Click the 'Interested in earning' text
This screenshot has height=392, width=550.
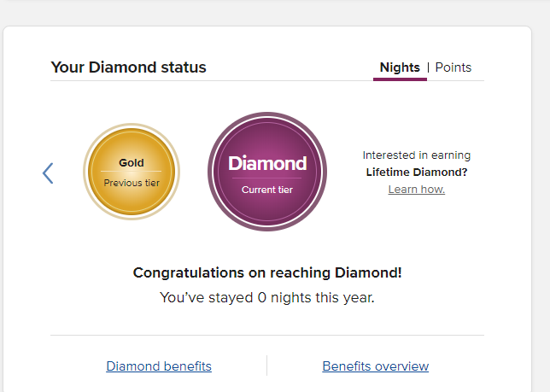417,155
